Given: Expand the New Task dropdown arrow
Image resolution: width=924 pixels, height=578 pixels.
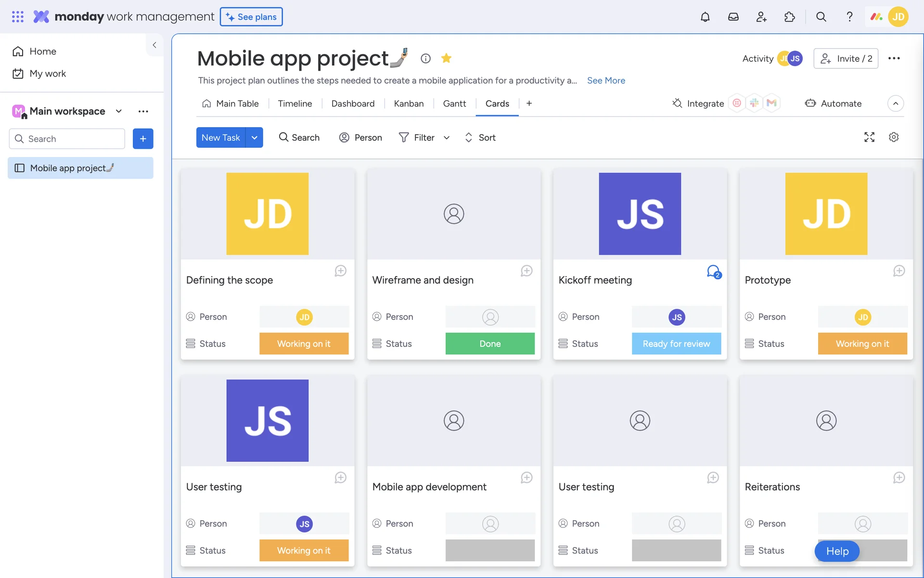Looking at the screenshot, I should [x=254, y=138].
